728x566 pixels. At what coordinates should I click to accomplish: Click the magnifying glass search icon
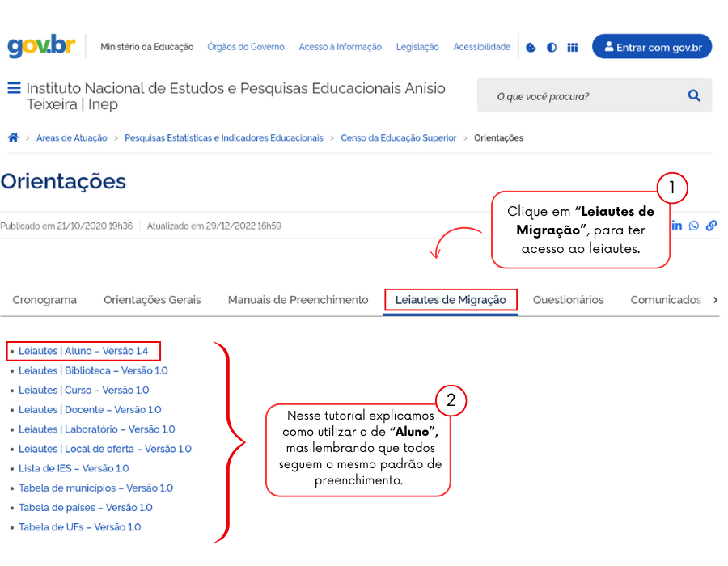click(x=694, y=95)
